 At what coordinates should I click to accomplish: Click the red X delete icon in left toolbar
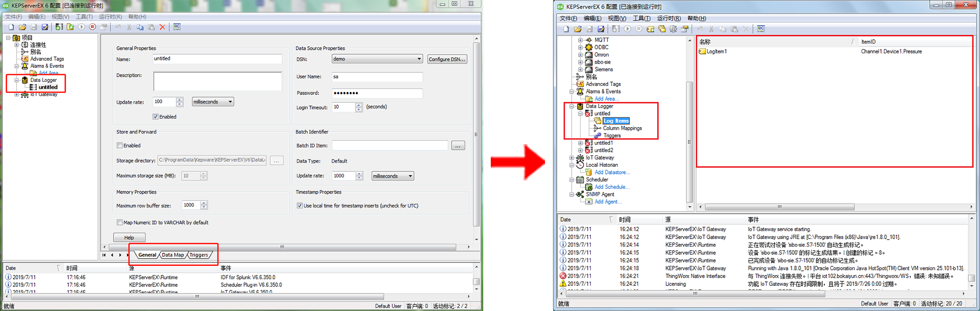162,27
